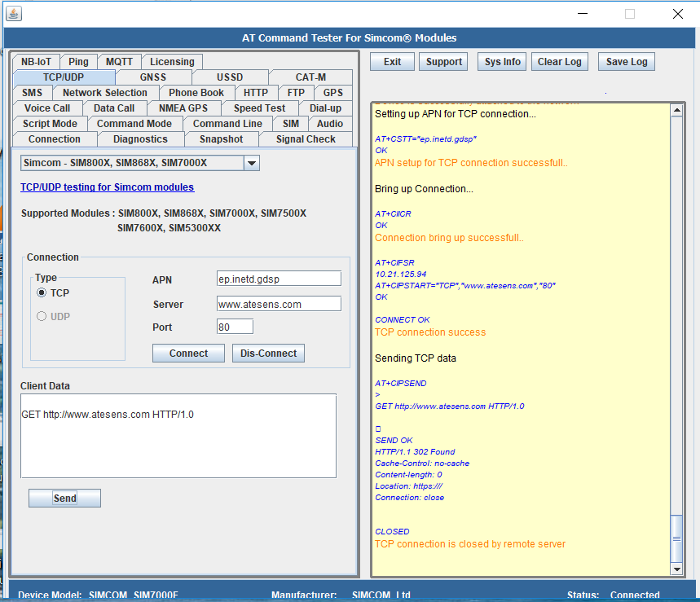
Task: Click the log scrollbar down arrow
Action: (677, 569)
